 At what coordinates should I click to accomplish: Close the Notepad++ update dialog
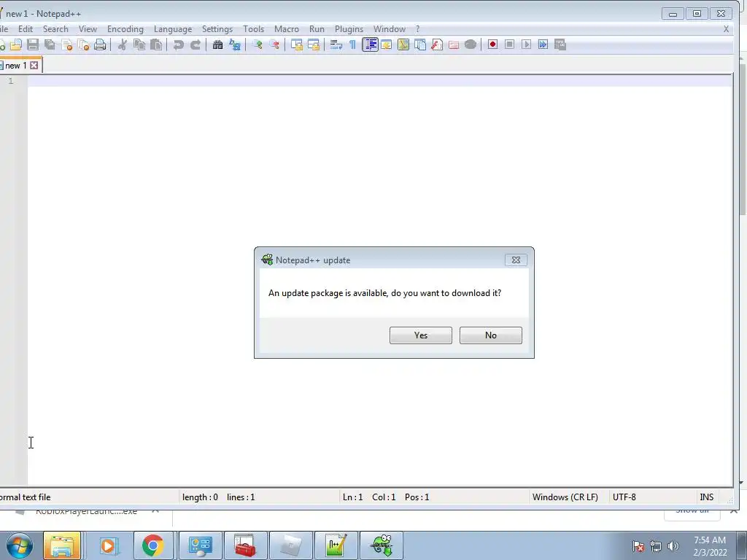(516, 260)
